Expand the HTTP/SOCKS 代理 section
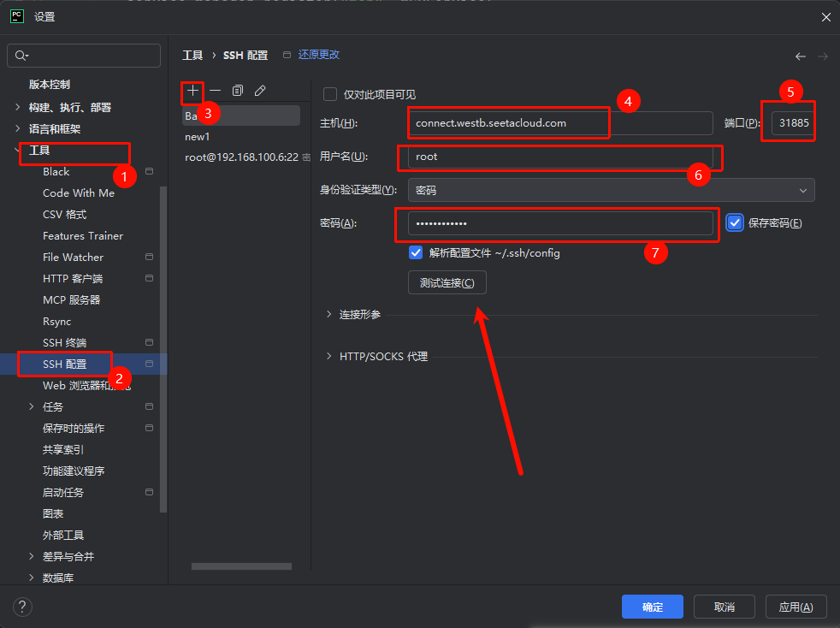Viewport: 840px width, 628px height. 329,356
